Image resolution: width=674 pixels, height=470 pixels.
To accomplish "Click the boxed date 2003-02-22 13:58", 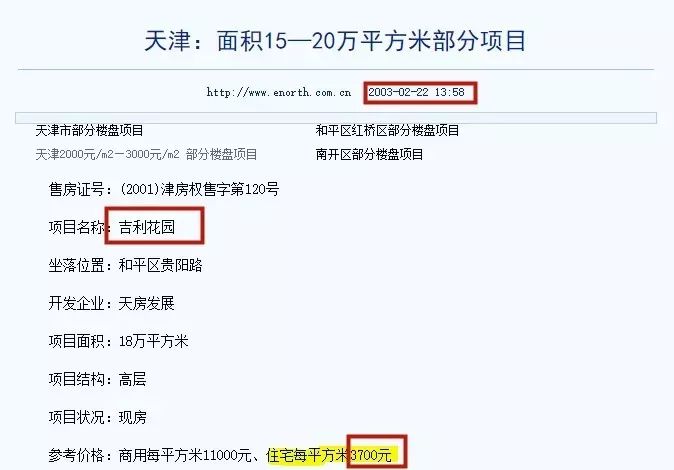I will [x=417, y=92].
